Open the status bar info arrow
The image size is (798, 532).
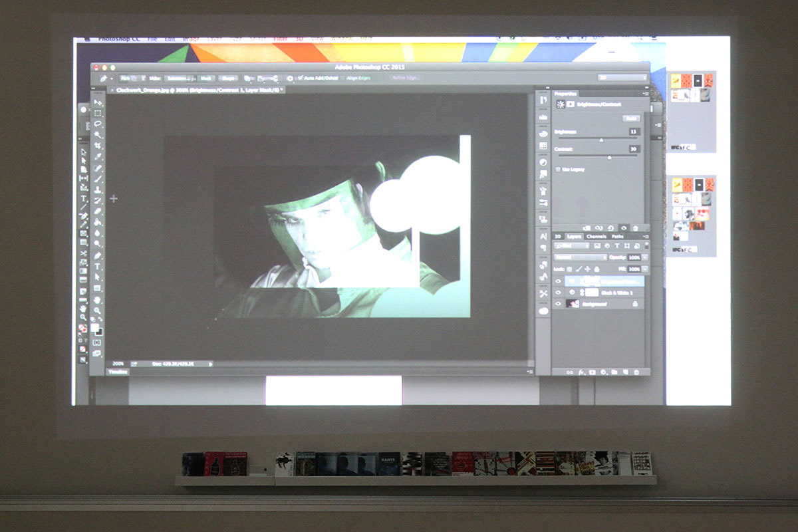point(211,364)
